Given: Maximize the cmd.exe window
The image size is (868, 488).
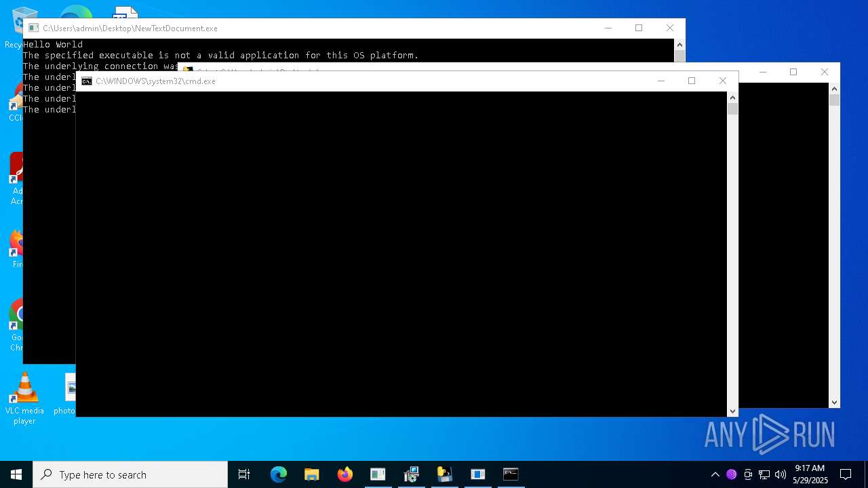Looking at the screenshot, I should point(692,81).
